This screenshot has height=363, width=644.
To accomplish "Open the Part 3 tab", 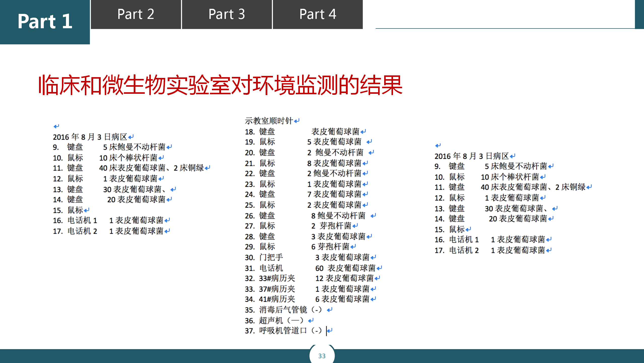I will click(227, 14).
